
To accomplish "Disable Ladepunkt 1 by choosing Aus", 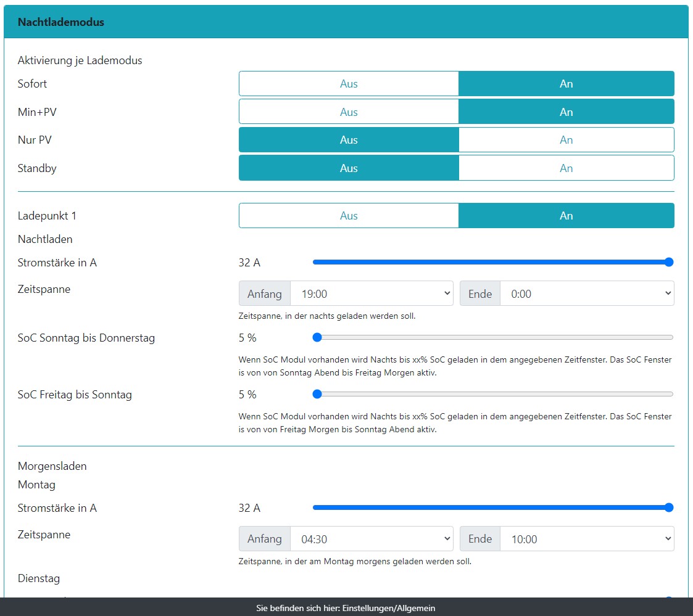I will coord(349,216).
